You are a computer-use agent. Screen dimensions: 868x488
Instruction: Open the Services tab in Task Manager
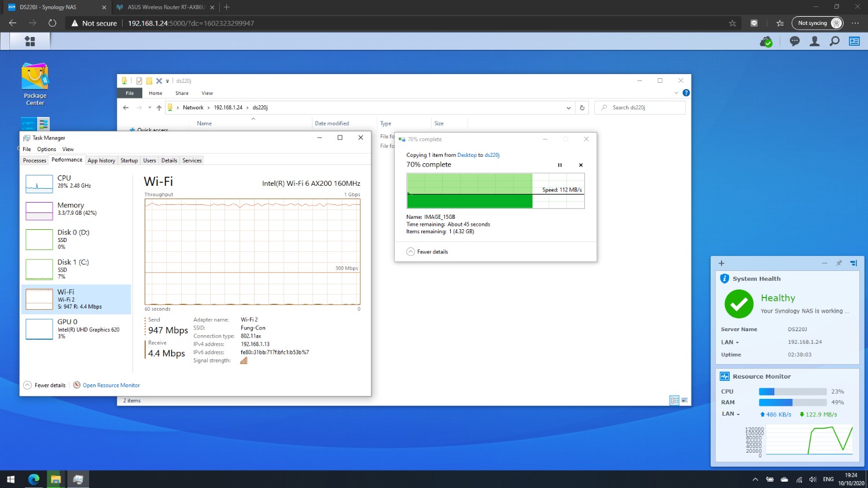[192, 160]
